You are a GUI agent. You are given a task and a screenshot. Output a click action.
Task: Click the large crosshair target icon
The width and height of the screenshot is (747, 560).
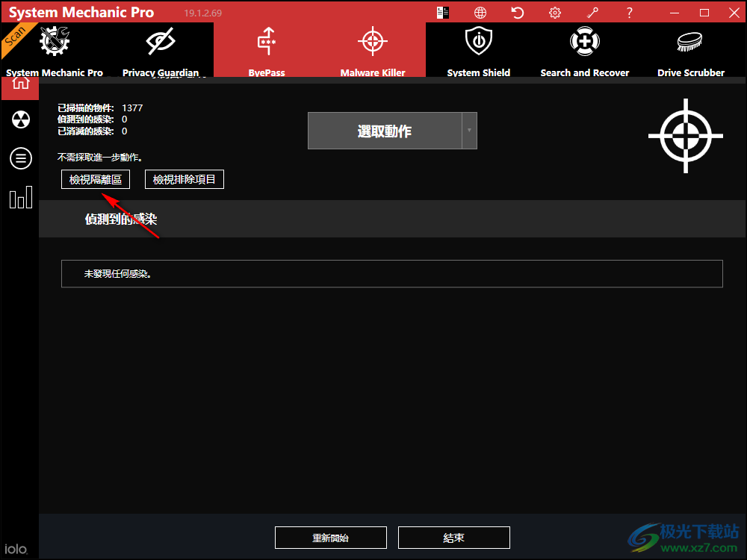[x=686, y=136]
